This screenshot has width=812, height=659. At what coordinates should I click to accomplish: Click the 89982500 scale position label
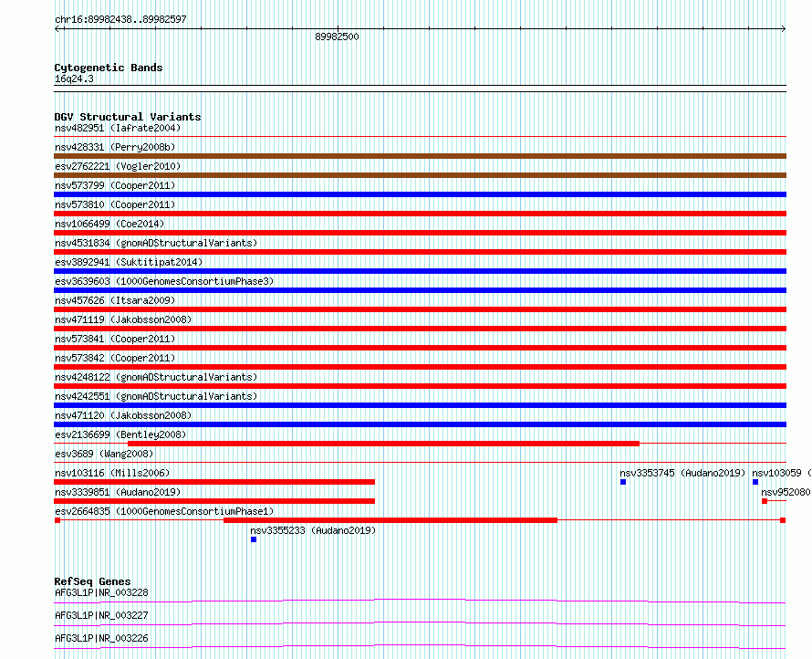pos(337,37)
